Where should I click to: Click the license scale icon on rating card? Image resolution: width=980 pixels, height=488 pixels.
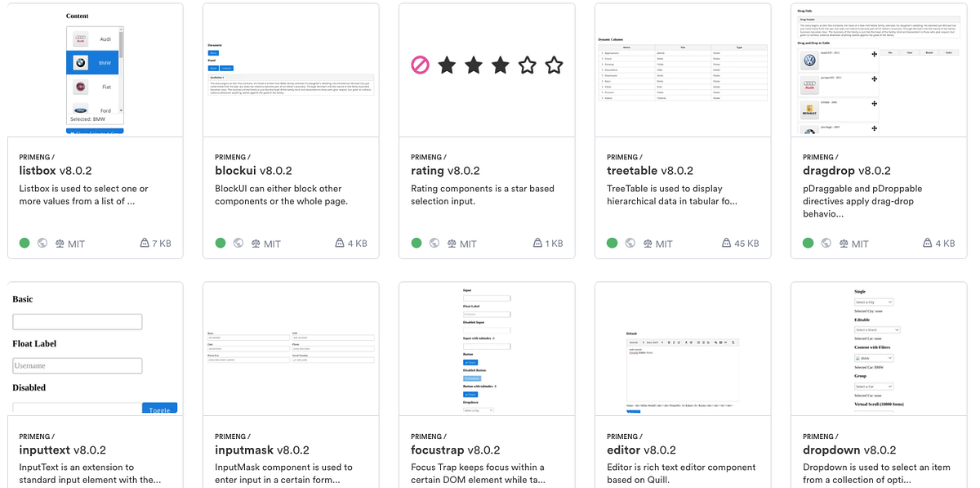(x=452, y=244)
